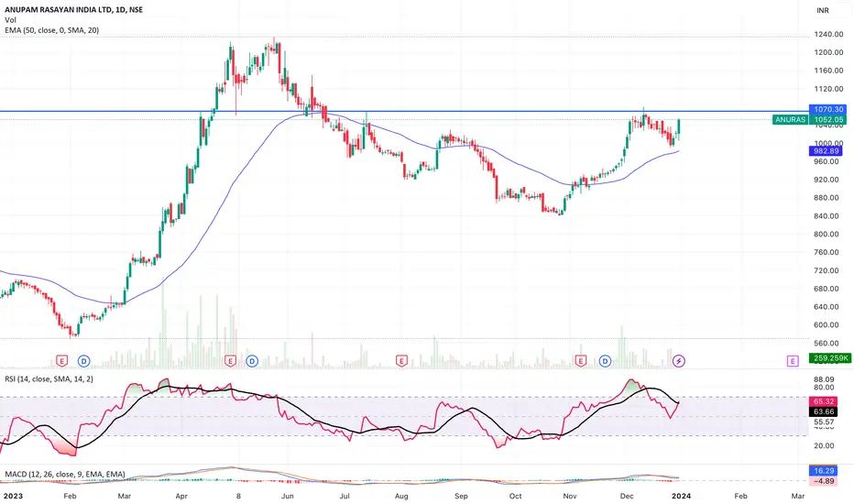Click the blue 16.29 MACD value label

coord(824,471)
